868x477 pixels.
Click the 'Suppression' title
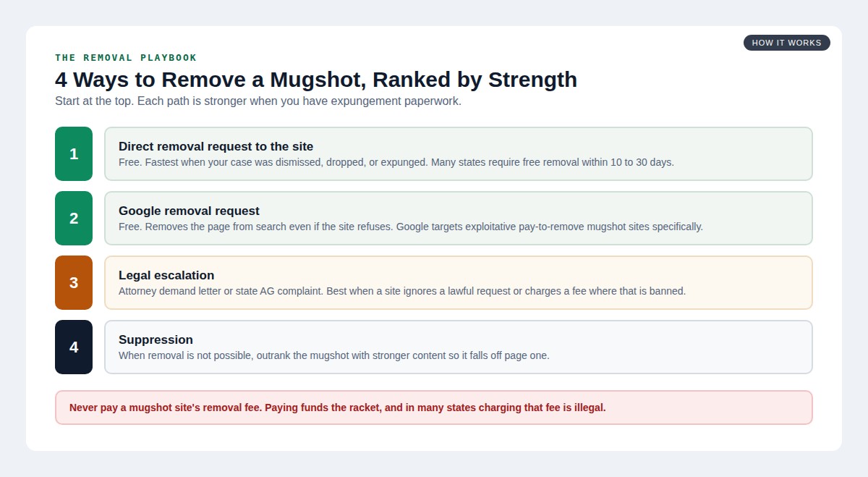[x=156, y=339]
